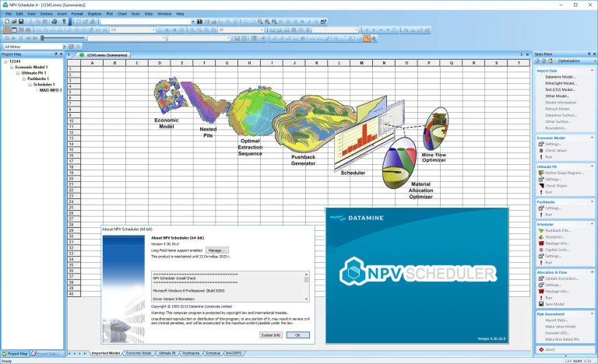Click OK in the About NPV Scheduler dialog
This screenshot has width=598, height=364.
pyautogui.click(x=297, y=335)
